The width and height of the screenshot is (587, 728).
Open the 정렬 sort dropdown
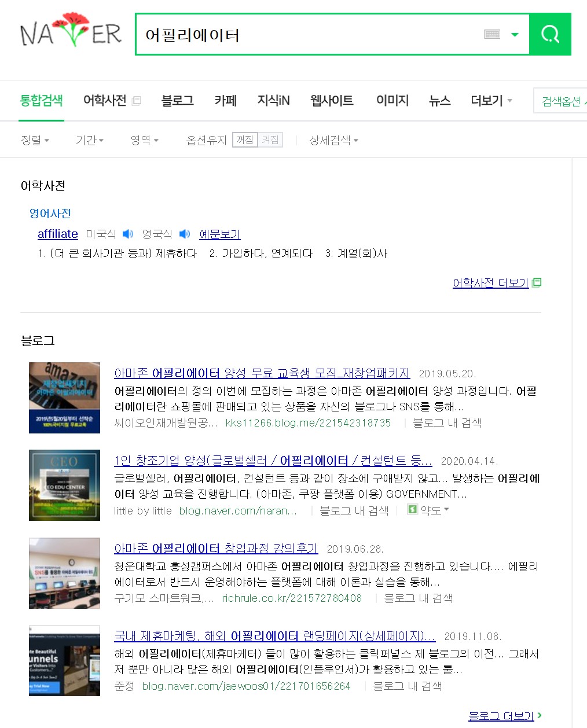click(x=35, y=140)
